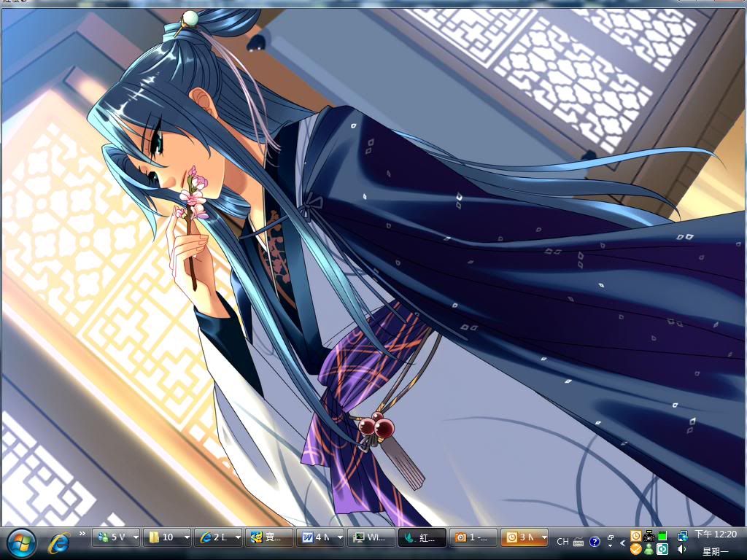Screen dimensions: 747x560
Task: Open the system clock showing 12:20
Action: coord(715,535)
